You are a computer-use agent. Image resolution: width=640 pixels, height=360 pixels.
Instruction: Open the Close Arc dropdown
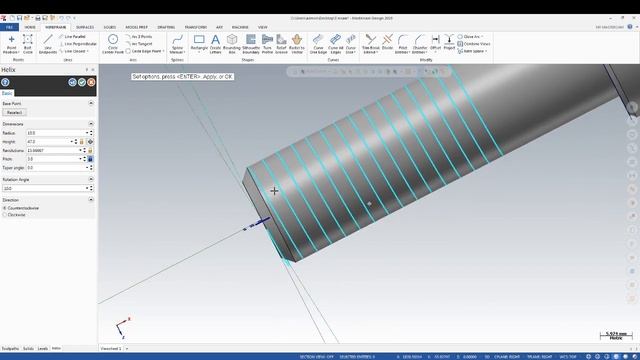(483, 37)
